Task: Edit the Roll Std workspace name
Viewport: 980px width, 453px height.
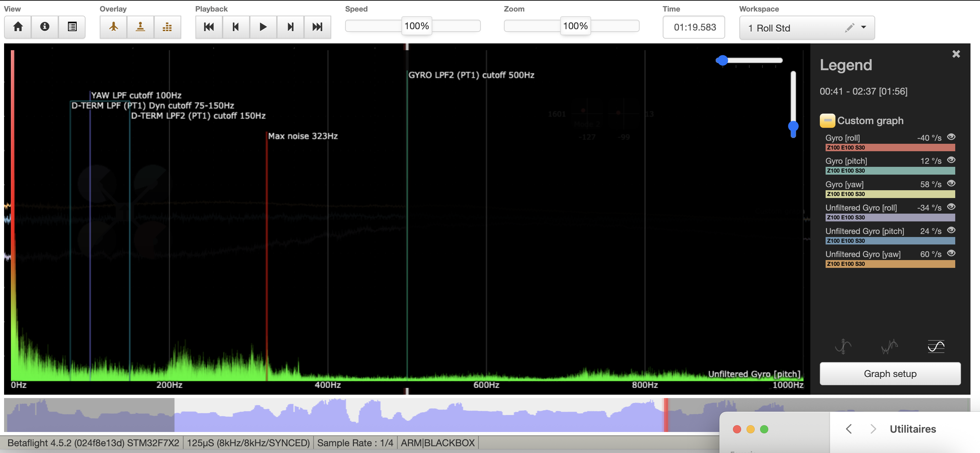Action: point(849,27)
